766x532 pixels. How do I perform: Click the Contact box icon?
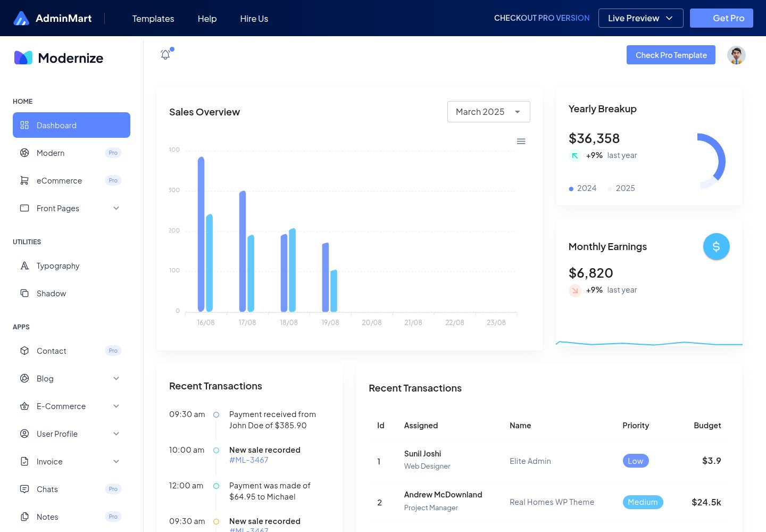pos(24,351)
